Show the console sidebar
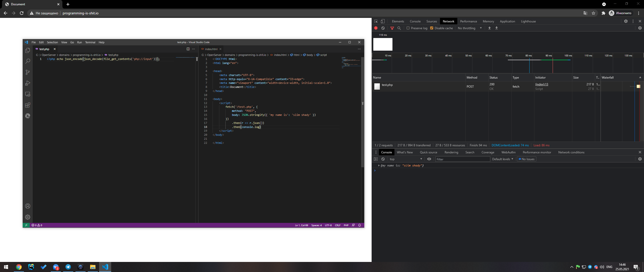The height and width of the screenshot is (272, 644). (x=376, y=159)
